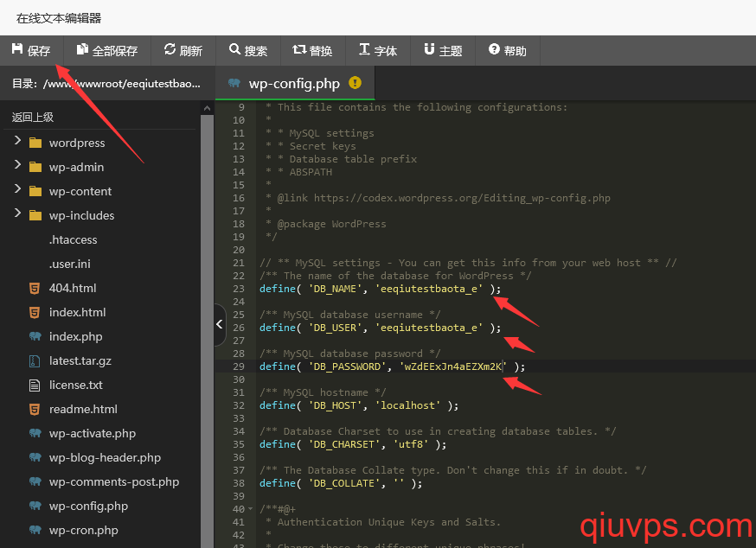Click the Refresh (刷新) toolbar button
Viewport: 756px width, 548px height.
pos(183,50)
